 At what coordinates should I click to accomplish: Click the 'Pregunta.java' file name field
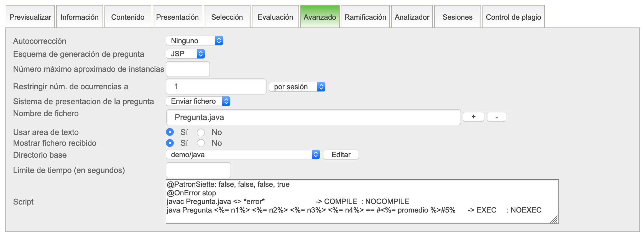pos(313,117)
